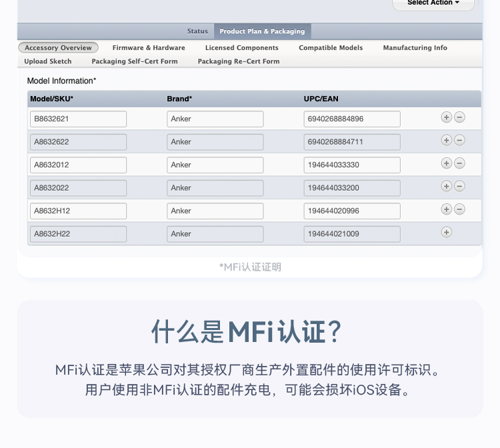Click the Brand field in A8632H12 row

coord(215,211)
